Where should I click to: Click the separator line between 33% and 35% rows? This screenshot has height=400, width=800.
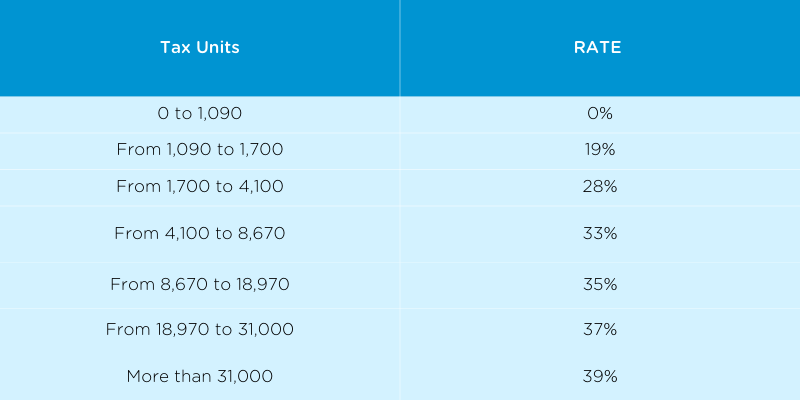click(x=600, y=262)
